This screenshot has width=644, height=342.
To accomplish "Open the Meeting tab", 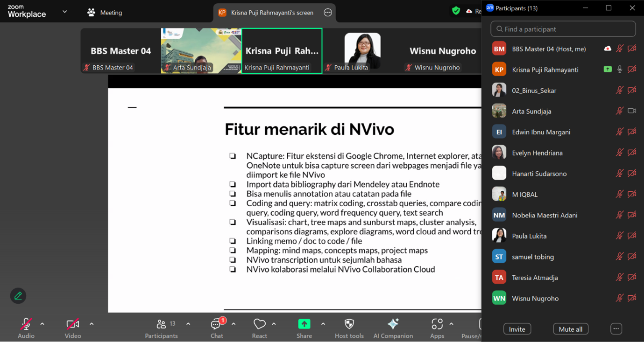I will tap(105, 13).
